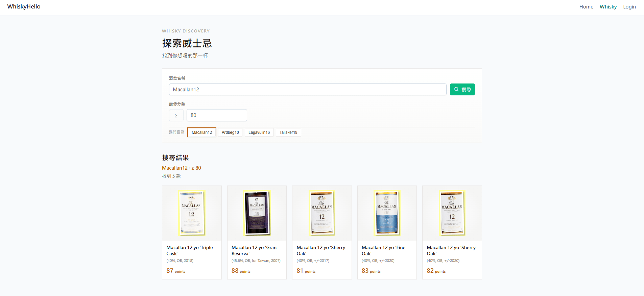Click the 酒款名稱 field label
The image size is (644, 296).
click(x=177, y=78)
